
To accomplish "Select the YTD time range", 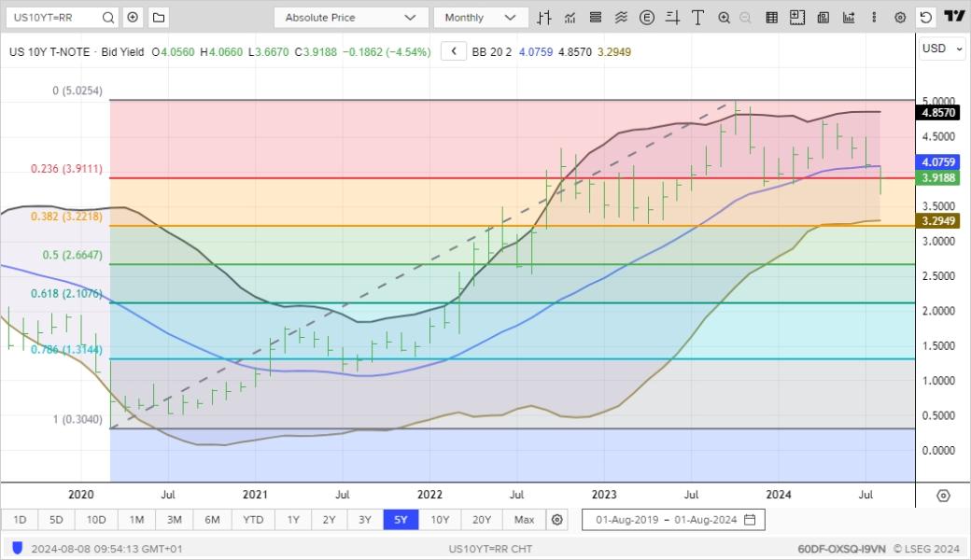I will [253, 520].
